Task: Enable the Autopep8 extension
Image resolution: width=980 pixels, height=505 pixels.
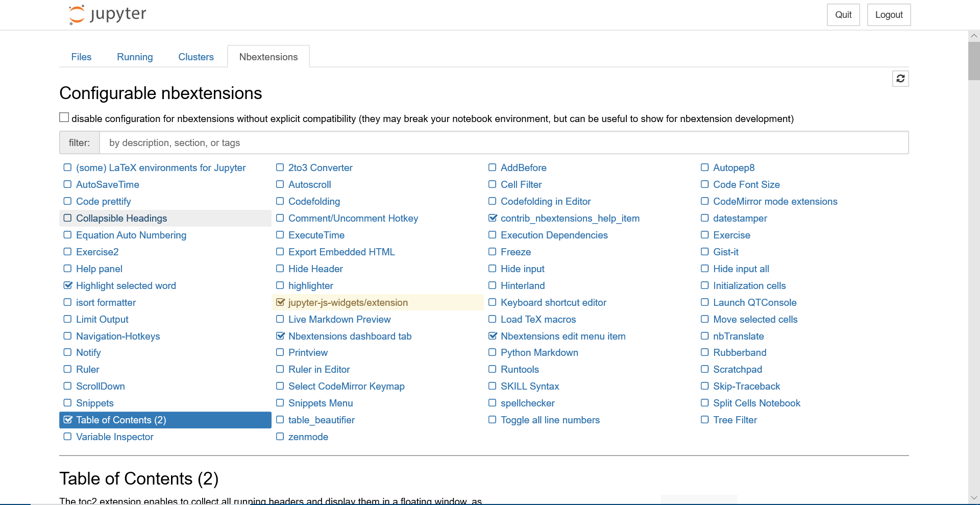Action: click(705, 167)
